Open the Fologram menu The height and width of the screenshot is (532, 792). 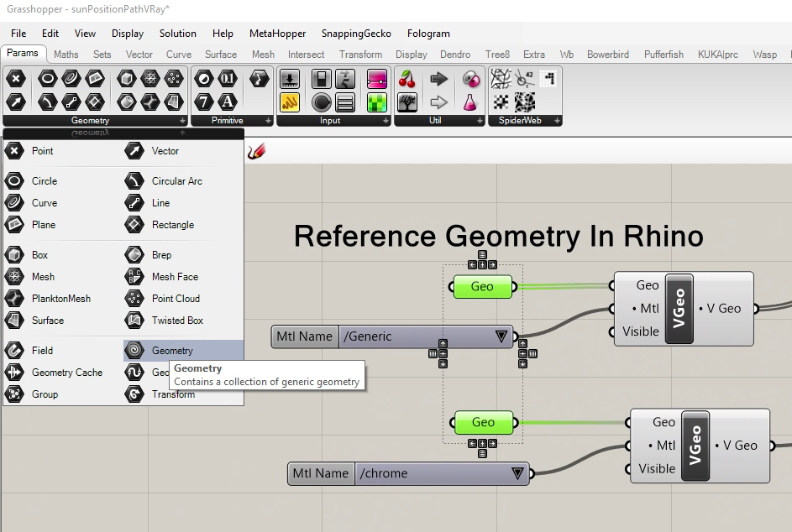coord(428,34)
